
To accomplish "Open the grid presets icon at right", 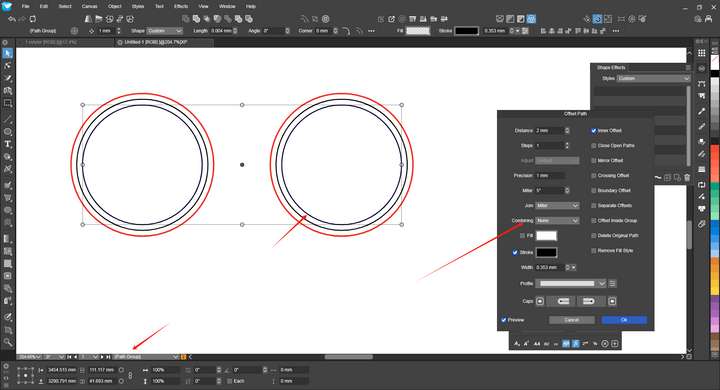I will click(701, 53).
